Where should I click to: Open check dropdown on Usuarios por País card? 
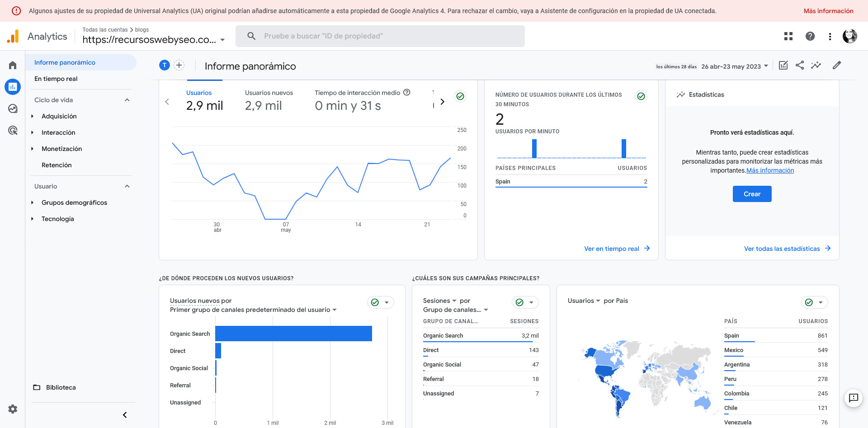[x=815, y=302]
